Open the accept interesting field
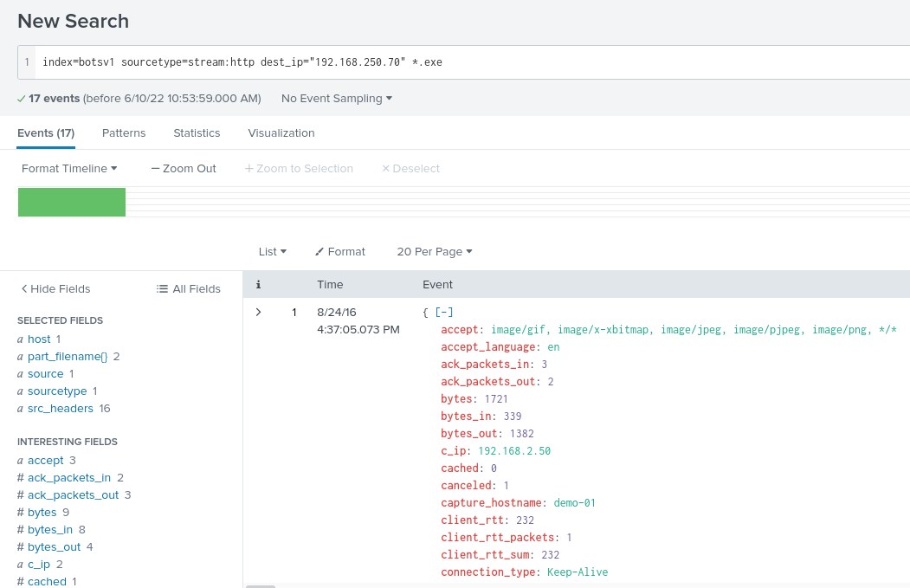Viewport: 910px width, 588px height. point(45,461)
